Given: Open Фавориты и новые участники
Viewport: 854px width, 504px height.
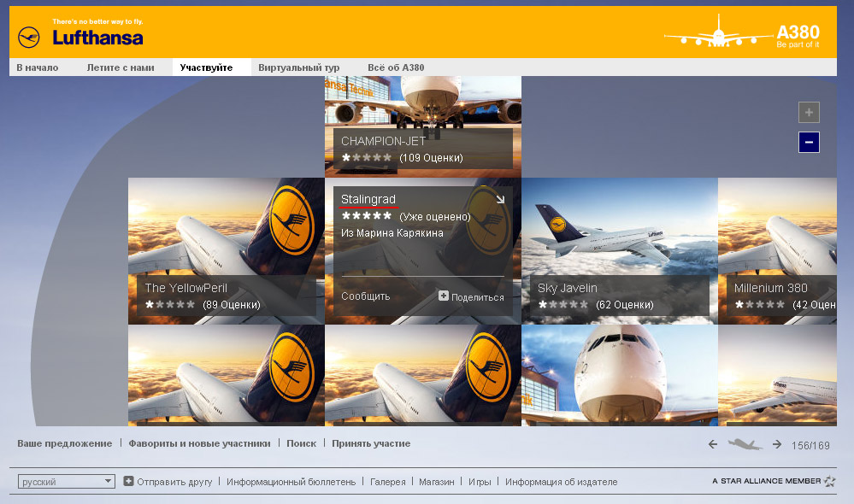Looking at the screenshot, I should (x=199, y=443).
